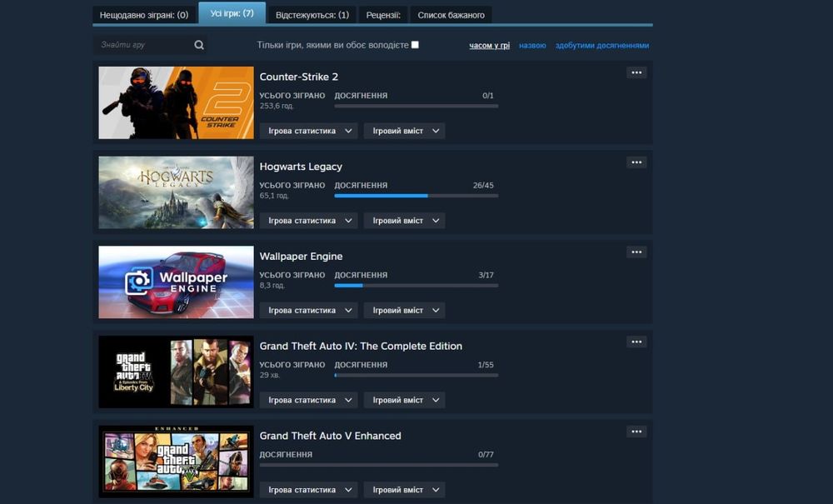Open the Wallpaper Engine title link
Screen dimensions: 833x504
301,257
